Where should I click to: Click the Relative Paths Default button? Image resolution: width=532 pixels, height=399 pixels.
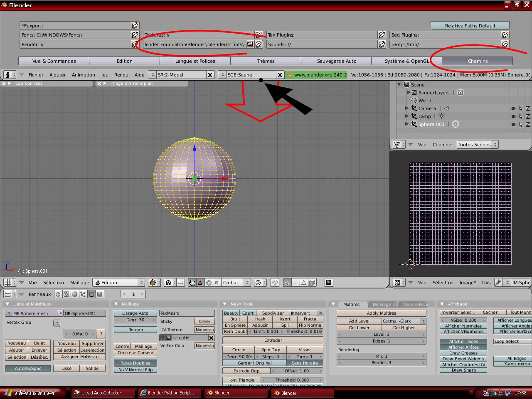470,26
